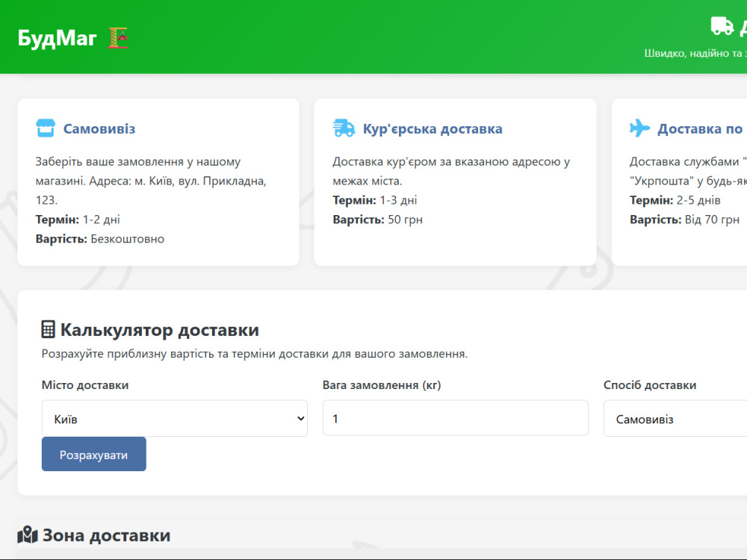This screenshot has height=560, width=747.
Task: Click the airplane icon for Доставка по
Action: (639, 128)
